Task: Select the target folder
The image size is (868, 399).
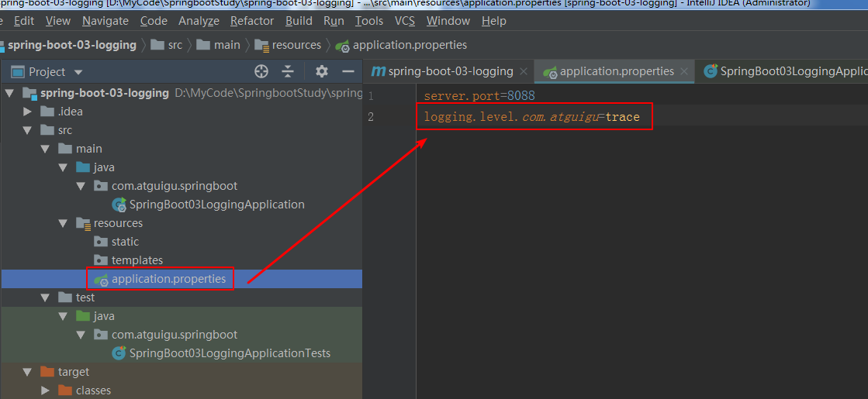Action: point(64,372)
